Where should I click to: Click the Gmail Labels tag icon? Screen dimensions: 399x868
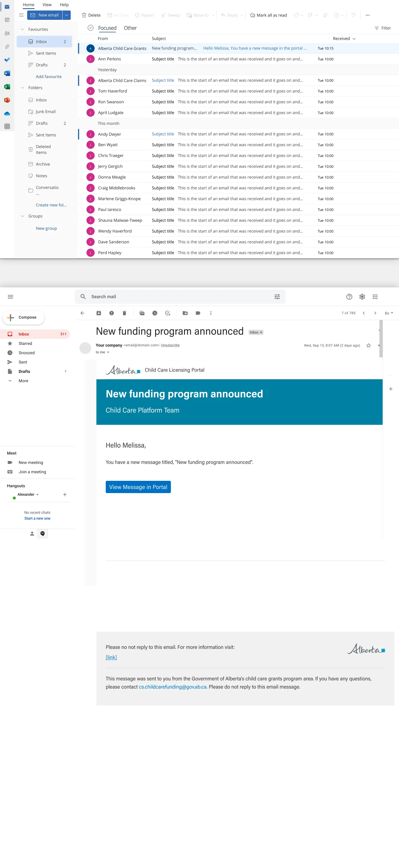198,313
